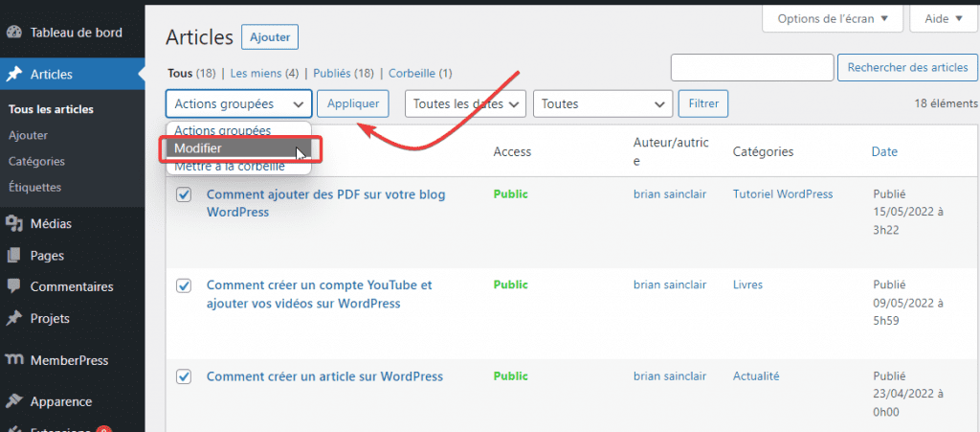
Task: Filter by Publiés (18)
Action: (344, 73)
